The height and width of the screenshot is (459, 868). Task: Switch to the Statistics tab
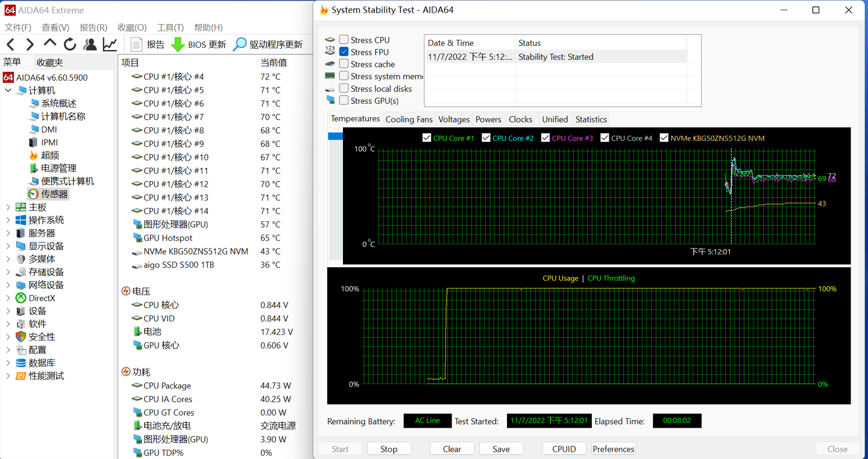point(591,119)
